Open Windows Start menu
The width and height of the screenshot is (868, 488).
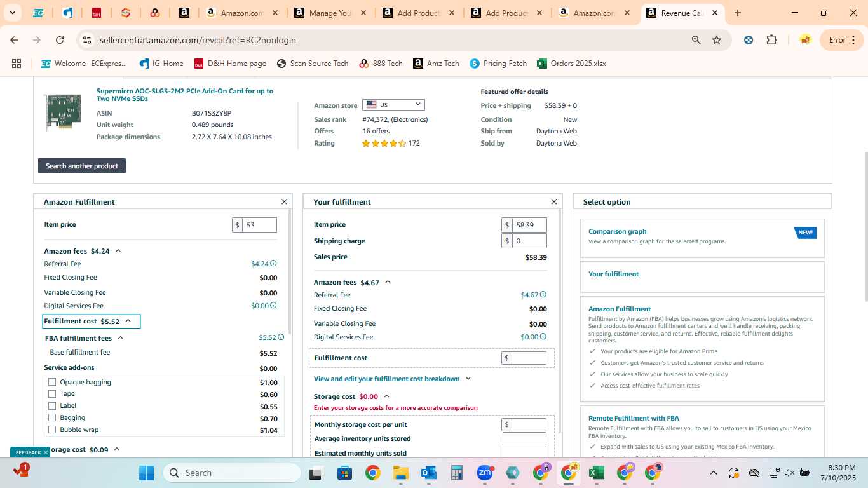coord(146,473)
